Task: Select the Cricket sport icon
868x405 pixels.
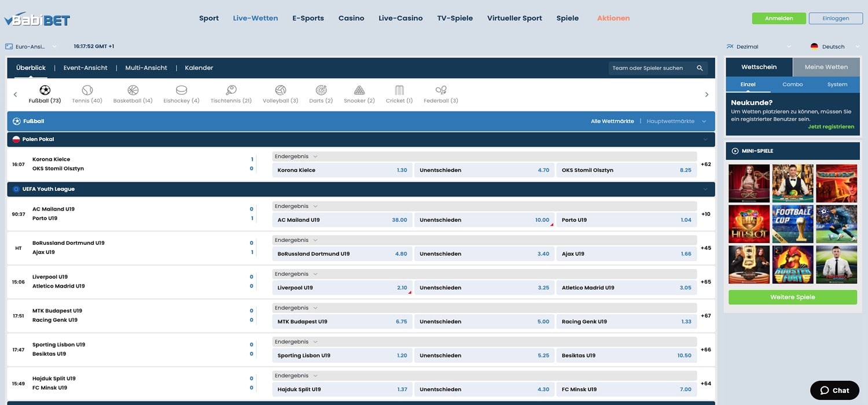Action: [x=399, y=90]
